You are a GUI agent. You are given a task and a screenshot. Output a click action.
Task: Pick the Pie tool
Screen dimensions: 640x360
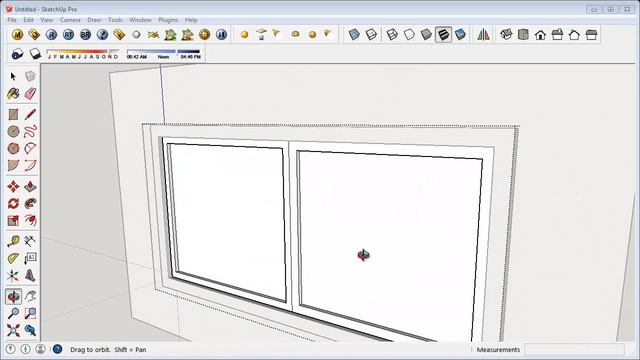click(13, 165)
